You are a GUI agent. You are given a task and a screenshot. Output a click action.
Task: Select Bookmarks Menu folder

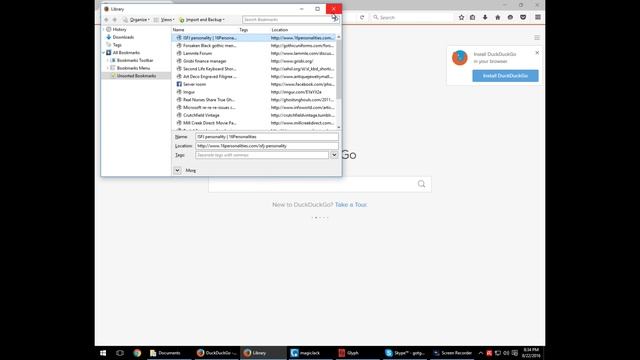click(133, 68)
